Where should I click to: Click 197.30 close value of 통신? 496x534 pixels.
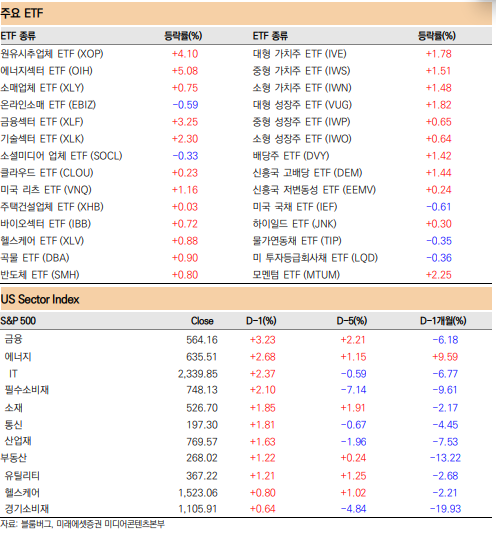202,425
